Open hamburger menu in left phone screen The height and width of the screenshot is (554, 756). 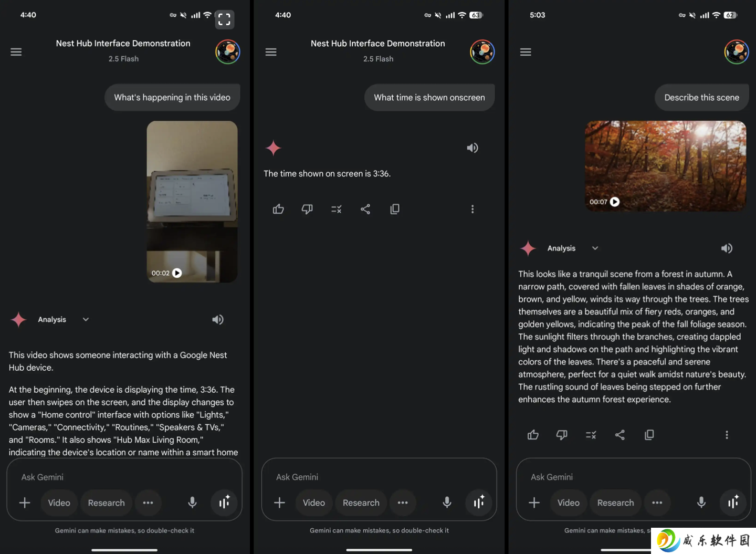tap(16, 52)
